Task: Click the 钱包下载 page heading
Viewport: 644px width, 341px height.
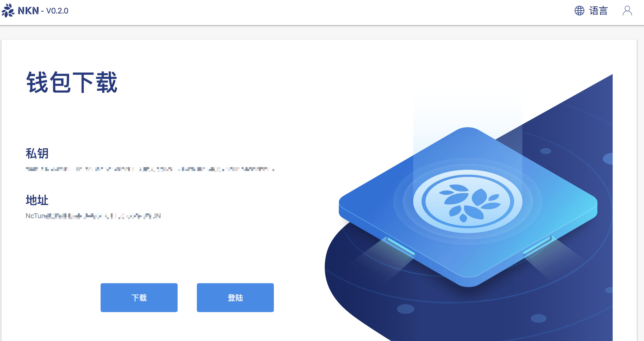Action: [72, 82]
